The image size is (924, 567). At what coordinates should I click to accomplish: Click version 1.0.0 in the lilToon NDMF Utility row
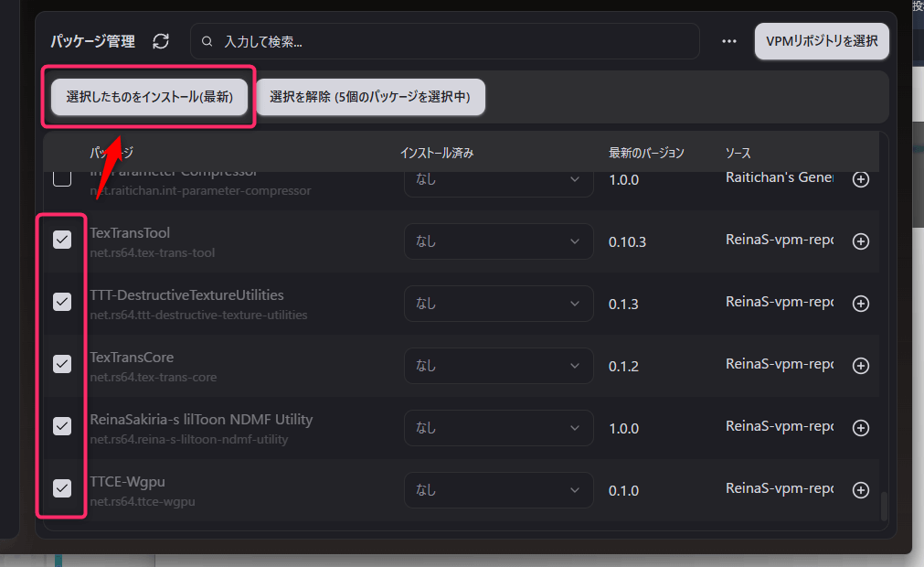coord(623,429)
